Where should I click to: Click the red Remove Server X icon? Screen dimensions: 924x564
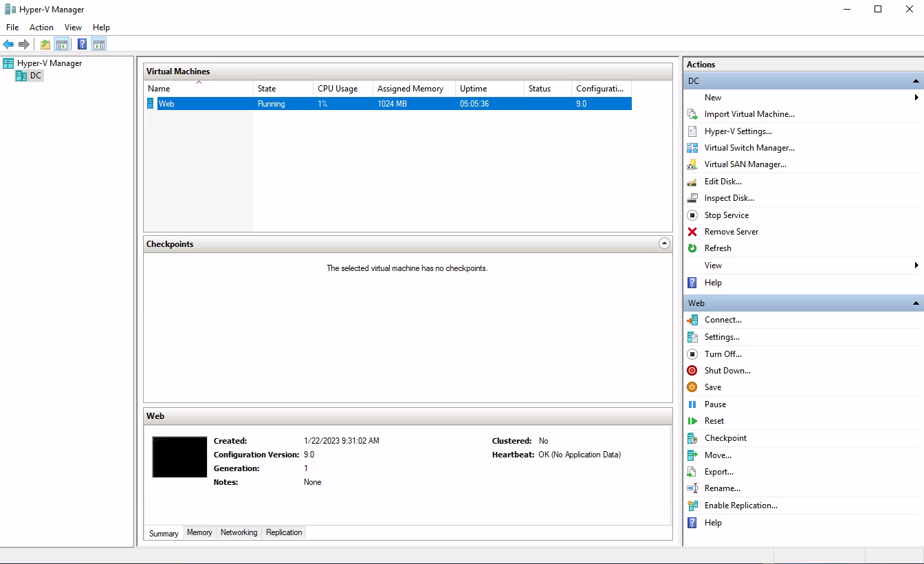click(692, 232)
